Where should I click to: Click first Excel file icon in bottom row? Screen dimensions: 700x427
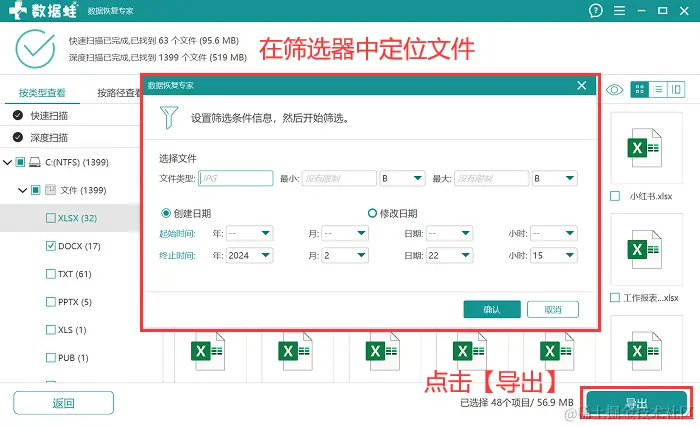point(207,351)
